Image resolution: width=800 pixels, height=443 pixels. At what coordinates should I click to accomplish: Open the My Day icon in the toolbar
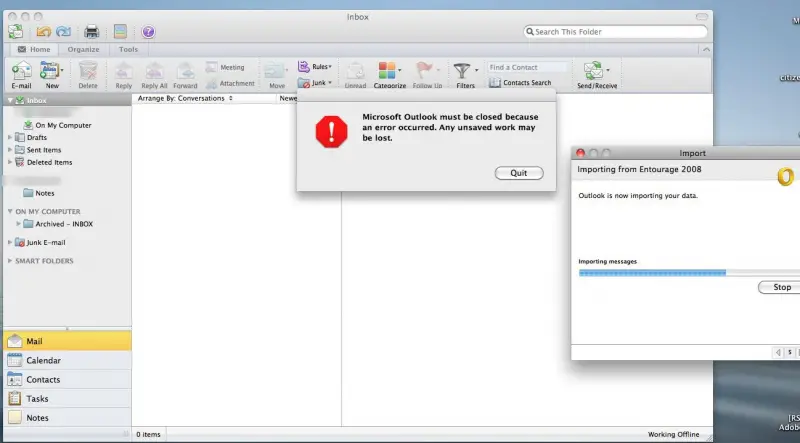[x=120, y=32]
